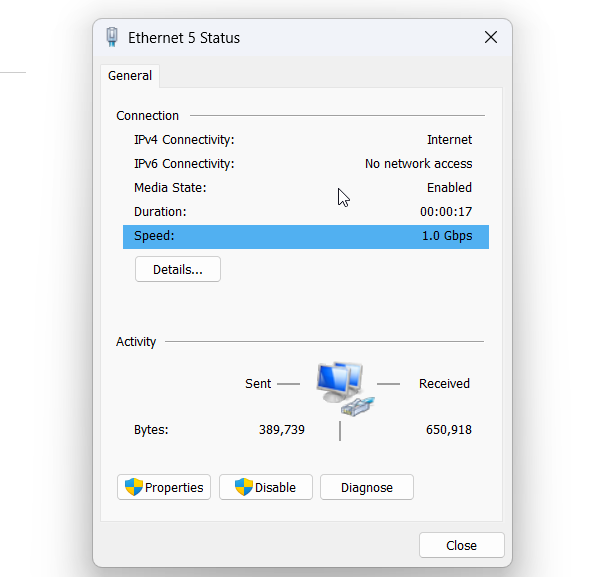Click the Duration label

pyautogui.click(x=160, y=212)
